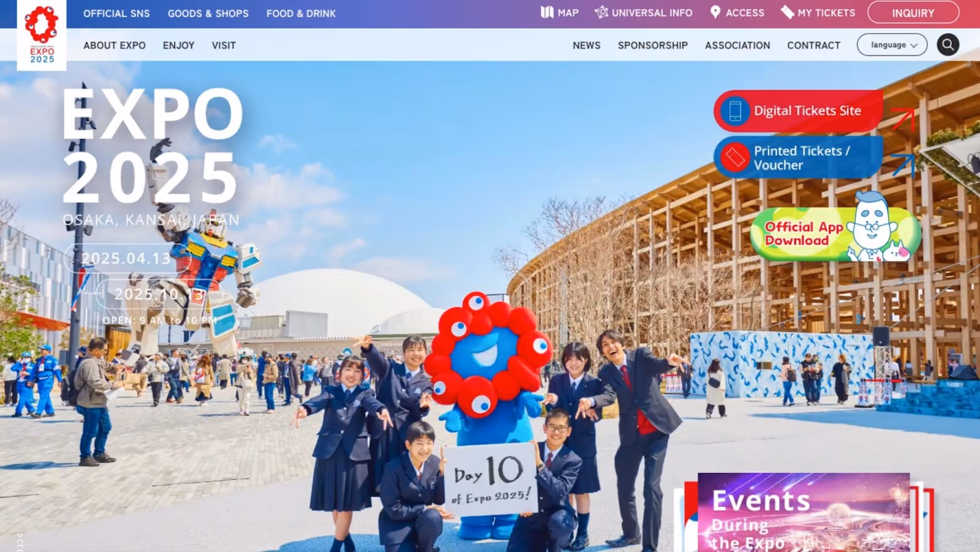Open the FOOD & DRINK menu
The width and height of the screenshot is (980, 552).
[301, 13]
